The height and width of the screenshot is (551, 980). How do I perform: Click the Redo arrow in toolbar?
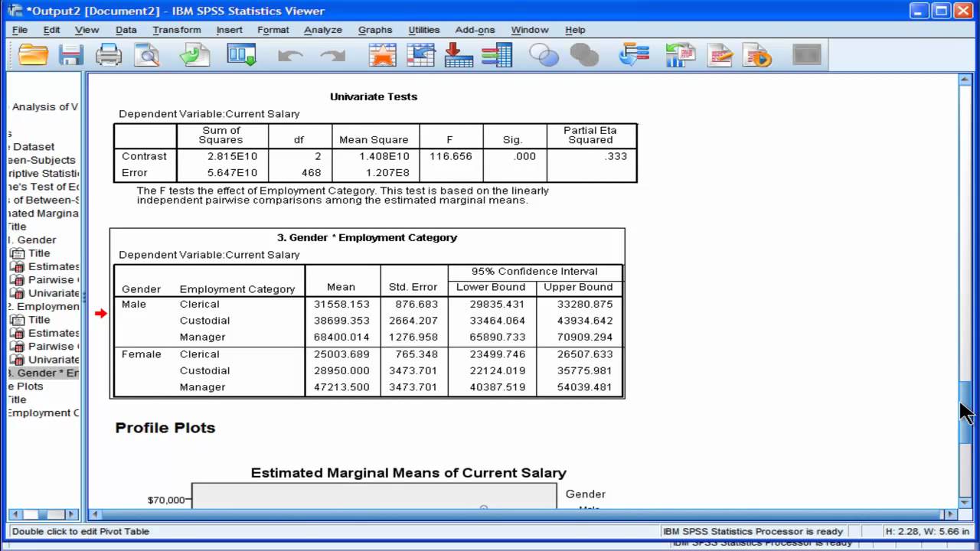click(333, 56)
